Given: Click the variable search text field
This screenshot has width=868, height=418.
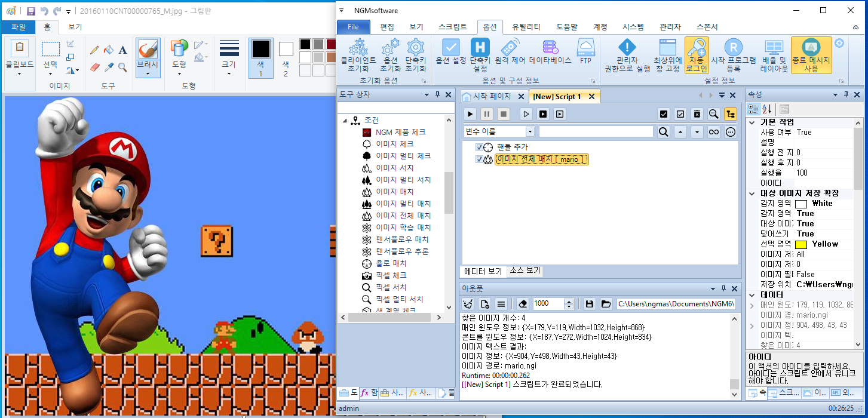Looking at the screenshot, I should pyautogui.click(x=596, y=132).
